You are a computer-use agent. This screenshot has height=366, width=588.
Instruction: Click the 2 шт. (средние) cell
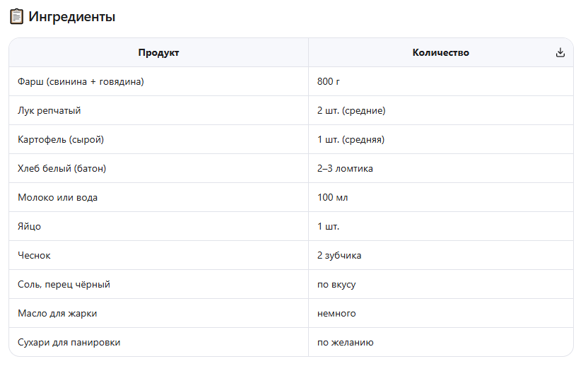pos(351,111)
